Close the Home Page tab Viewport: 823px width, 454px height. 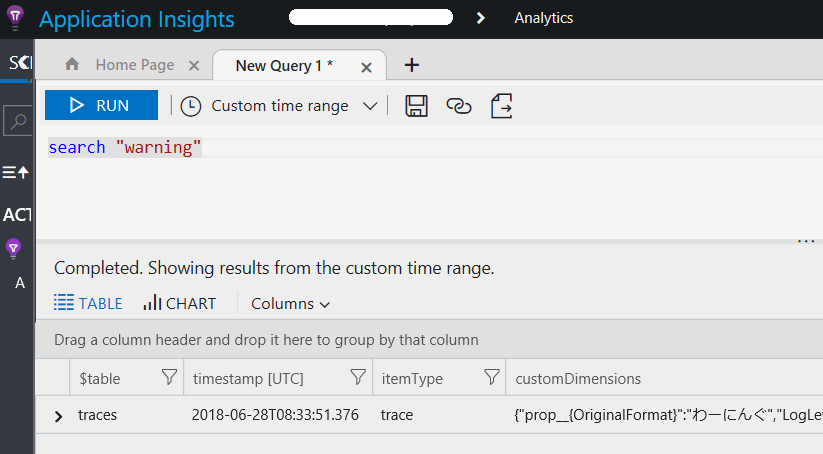coord(194,66)
